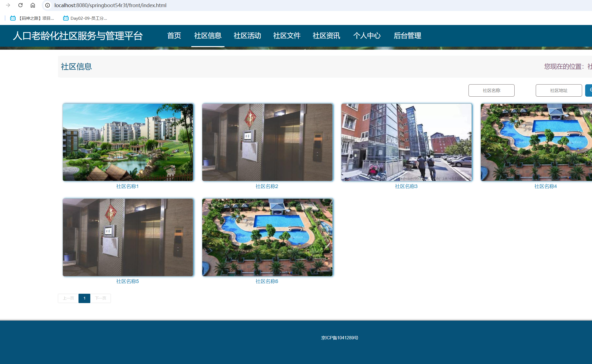Open the 京ICP备1041289号 footer link
592x364 pixels.
pos(340,338)
